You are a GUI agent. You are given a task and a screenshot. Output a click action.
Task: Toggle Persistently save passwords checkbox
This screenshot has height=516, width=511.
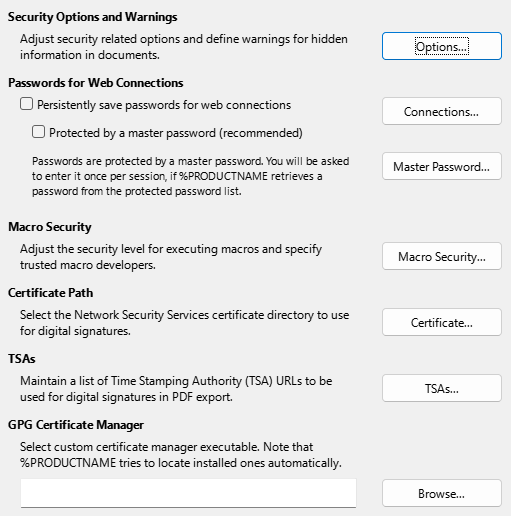pos(26,104)
